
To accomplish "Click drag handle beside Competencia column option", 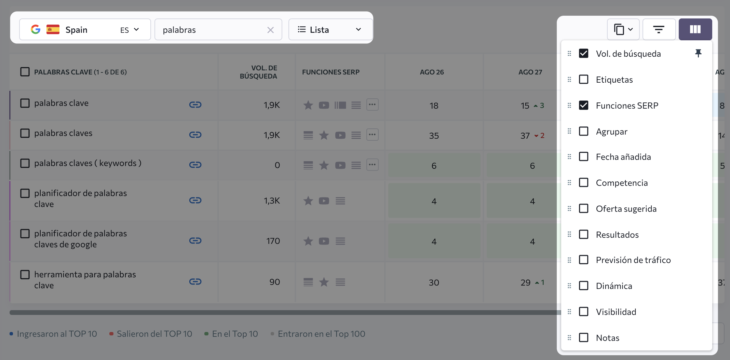I will coord(569,183).
